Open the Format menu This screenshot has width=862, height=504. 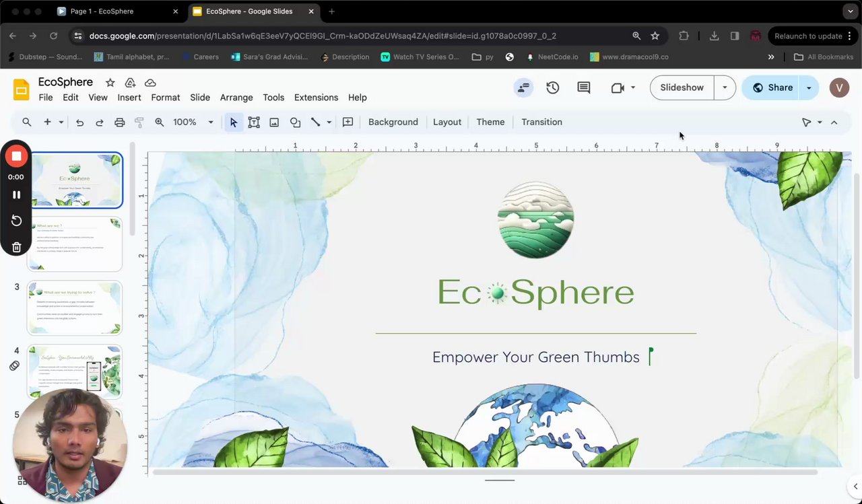pyautogui.click(x=166, y=98)
